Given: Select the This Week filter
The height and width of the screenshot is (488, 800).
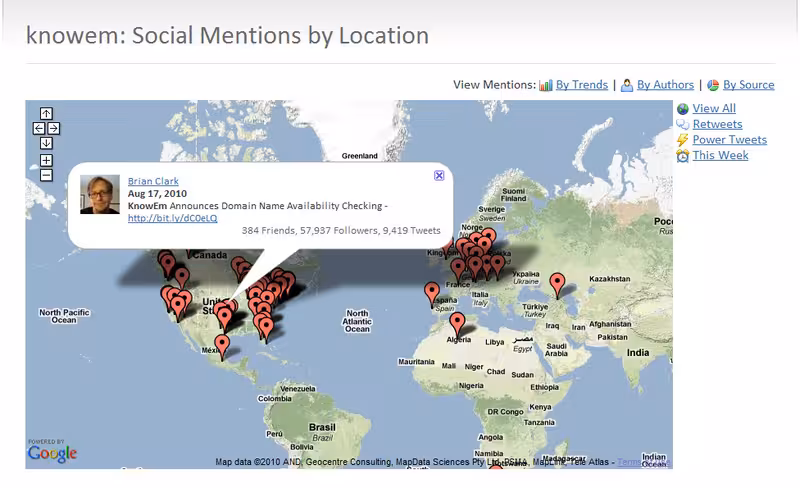Looking at the screenshot, I should 720,155.
